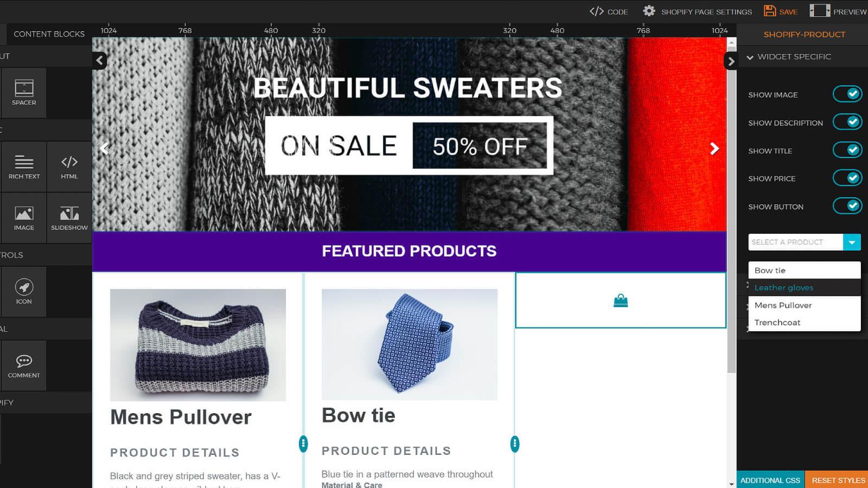Viewport: 868px width, 488px height.
Task: Click the Additional CSS button
Action: click(770, 480)
